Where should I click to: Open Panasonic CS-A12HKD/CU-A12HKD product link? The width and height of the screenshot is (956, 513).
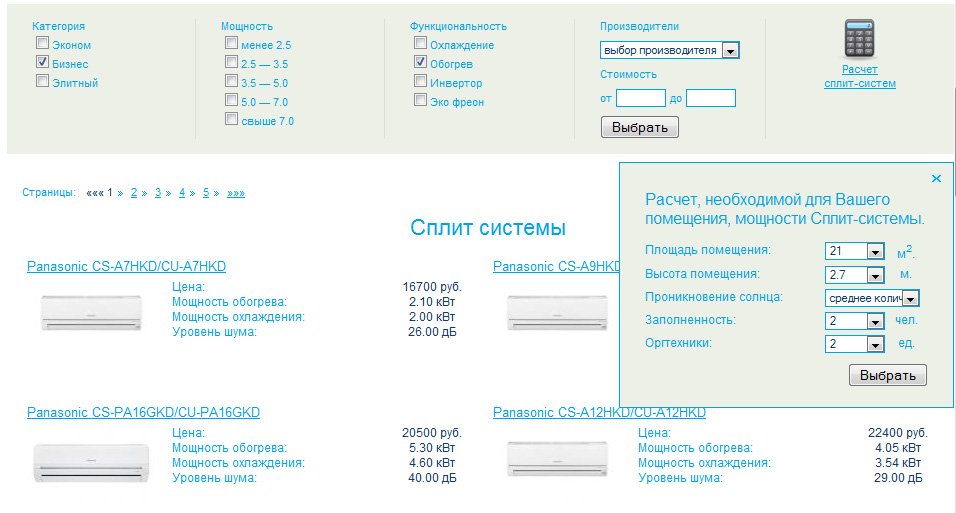coord(599,412)
